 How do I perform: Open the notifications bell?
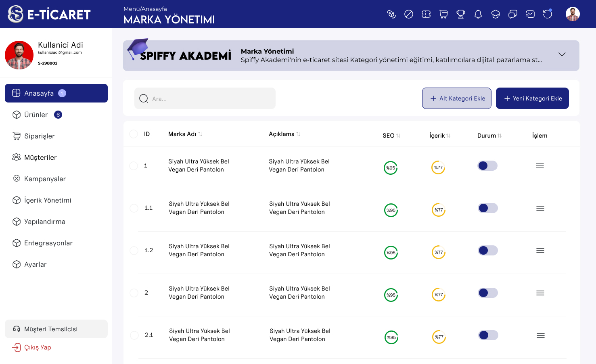point(478,15)
